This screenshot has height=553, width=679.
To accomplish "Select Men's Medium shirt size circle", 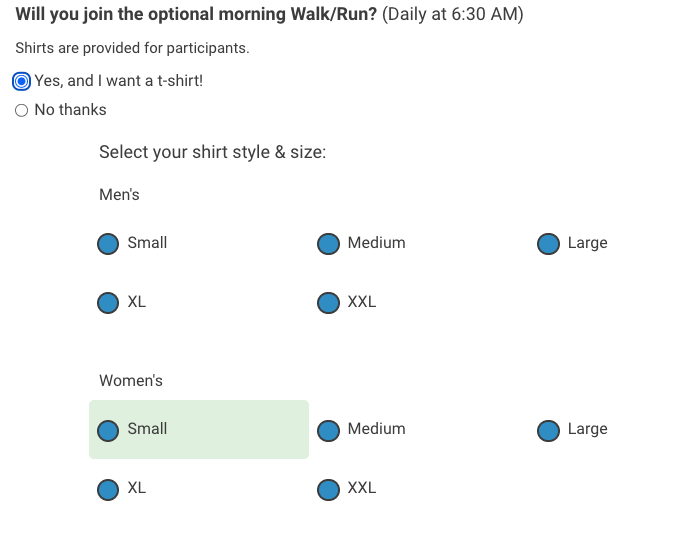I will 328,244.
